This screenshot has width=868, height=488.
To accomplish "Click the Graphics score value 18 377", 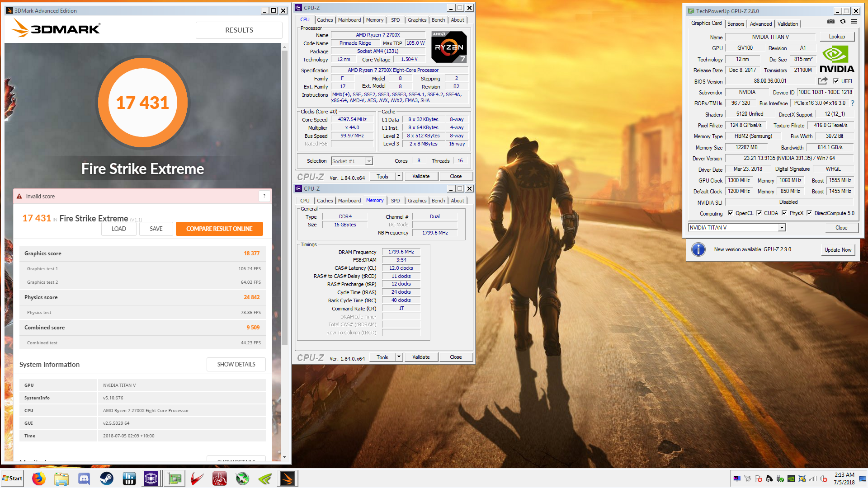I will (x=251, y=253).
